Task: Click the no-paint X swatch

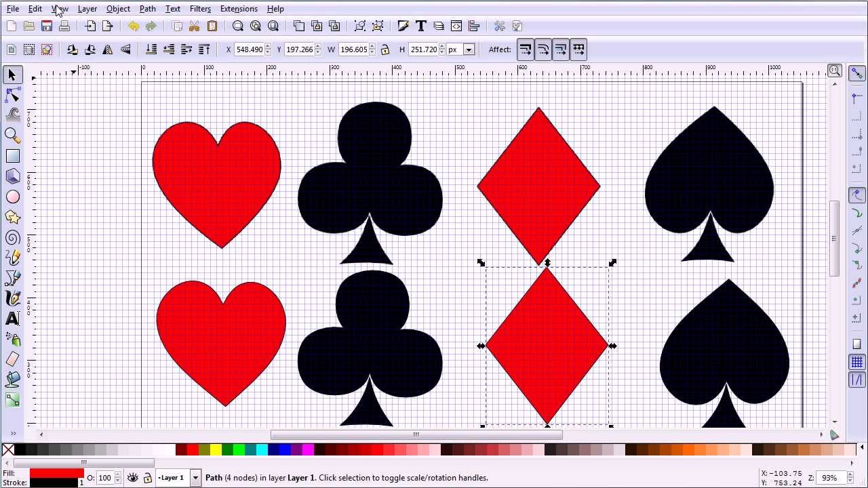Action: tap(8, 449)
